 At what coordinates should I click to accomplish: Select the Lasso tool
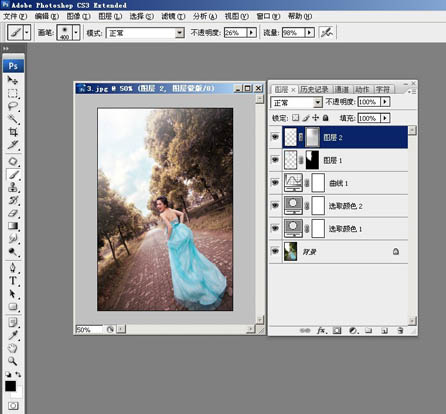(x=13, y=107)
